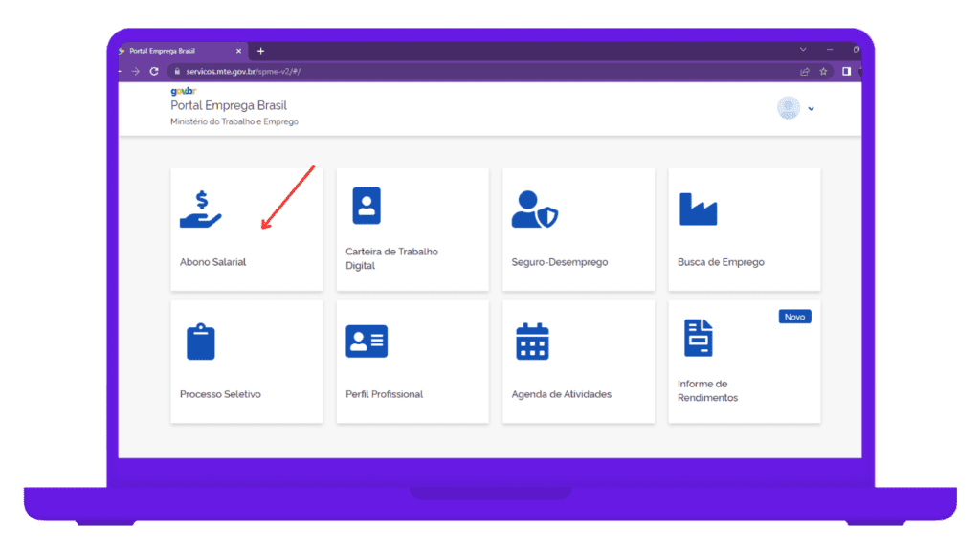Expand the user account dropdown arrow
Viewport: 980px width, 551px height.
click(x=811, y=109)
